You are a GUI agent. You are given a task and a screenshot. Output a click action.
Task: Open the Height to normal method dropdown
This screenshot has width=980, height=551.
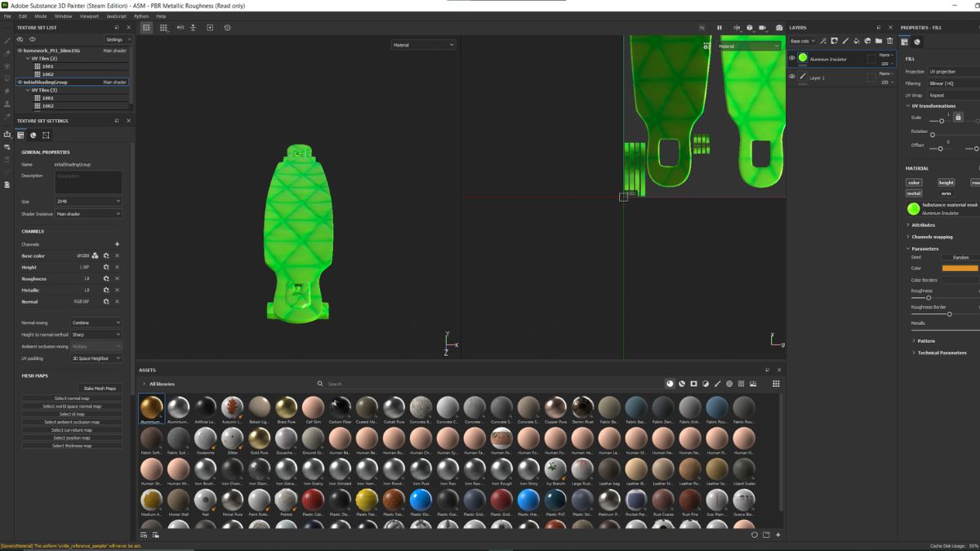coord(96,335)
